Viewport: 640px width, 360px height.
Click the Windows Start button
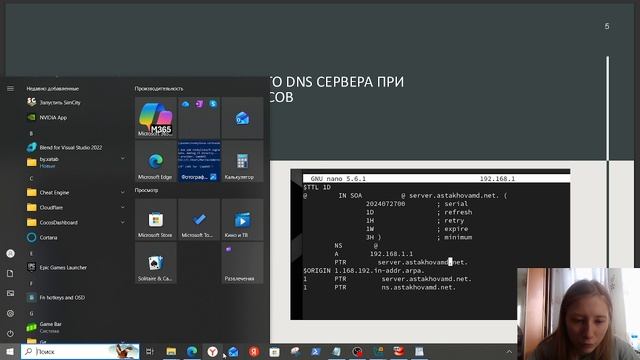pyautogui.click(x=10, y=351)
